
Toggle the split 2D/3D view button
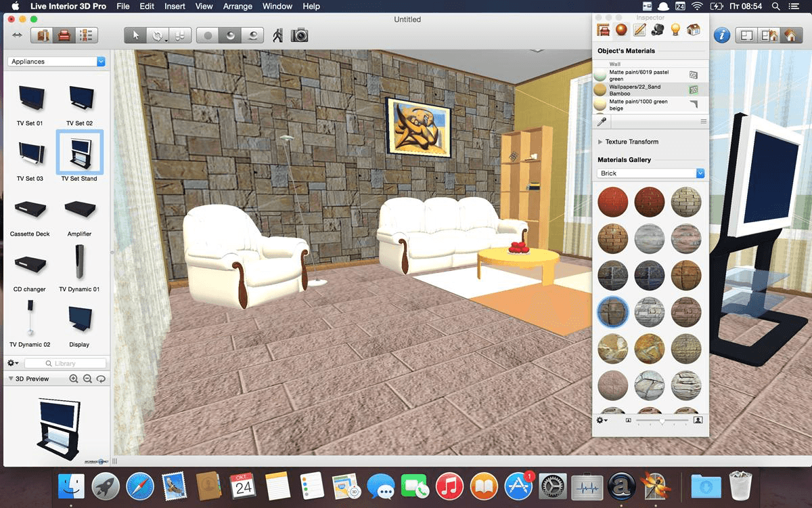768,35
